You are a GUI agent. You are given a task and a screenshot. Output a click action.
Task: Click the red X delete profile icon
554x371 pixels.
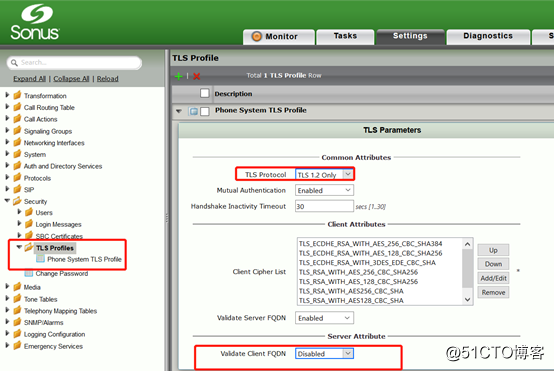197,76
